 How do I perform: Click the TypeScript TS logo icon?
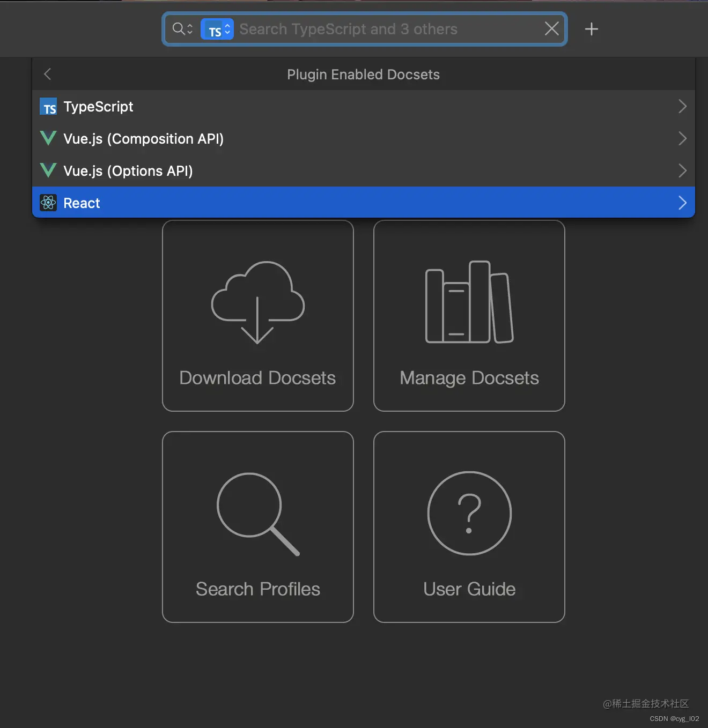click(48, 107)
